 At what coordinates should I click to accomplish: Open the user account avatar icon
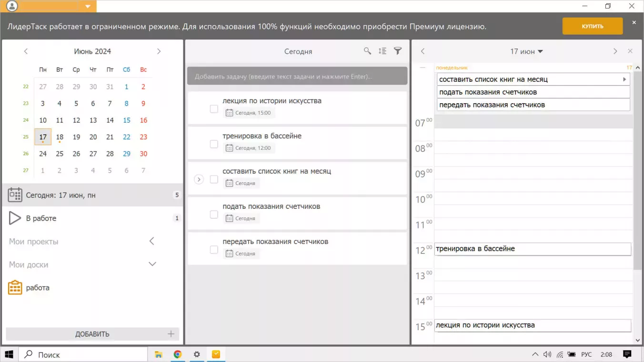pos(12,6)
